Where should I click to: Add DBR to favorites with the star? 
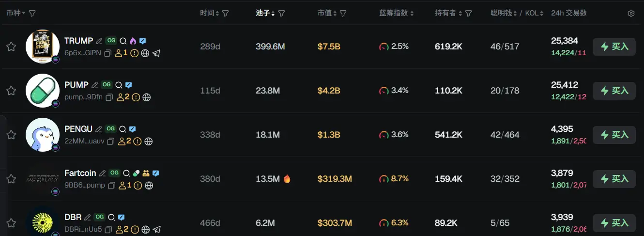click(x=11, y=223)
